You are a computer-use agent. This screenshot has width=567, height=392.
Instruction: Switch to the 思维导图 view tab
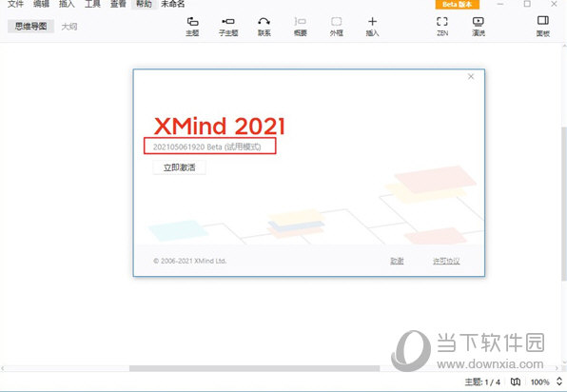[30, 27]
